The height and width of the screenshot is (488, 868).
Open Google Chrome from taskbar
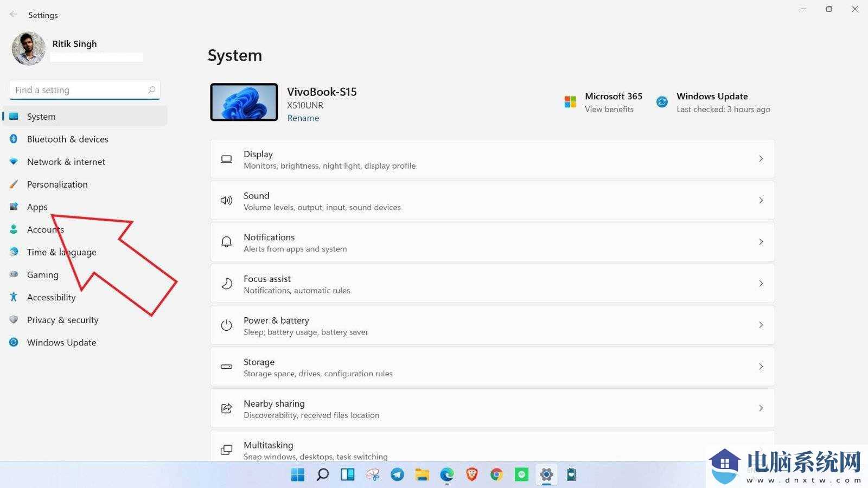point(496,475)
